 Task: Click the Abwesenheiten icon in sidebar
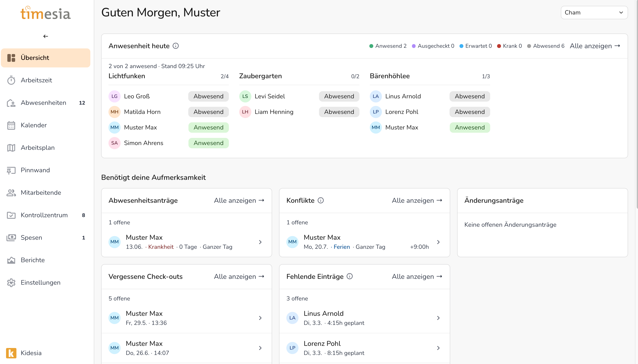11,103
